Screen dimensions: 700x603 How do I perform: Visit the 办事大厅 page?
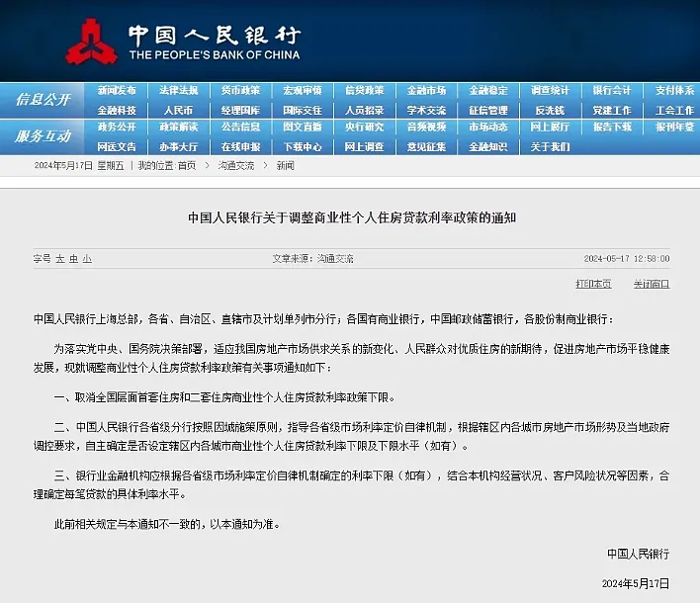click(x=179, y=147)
